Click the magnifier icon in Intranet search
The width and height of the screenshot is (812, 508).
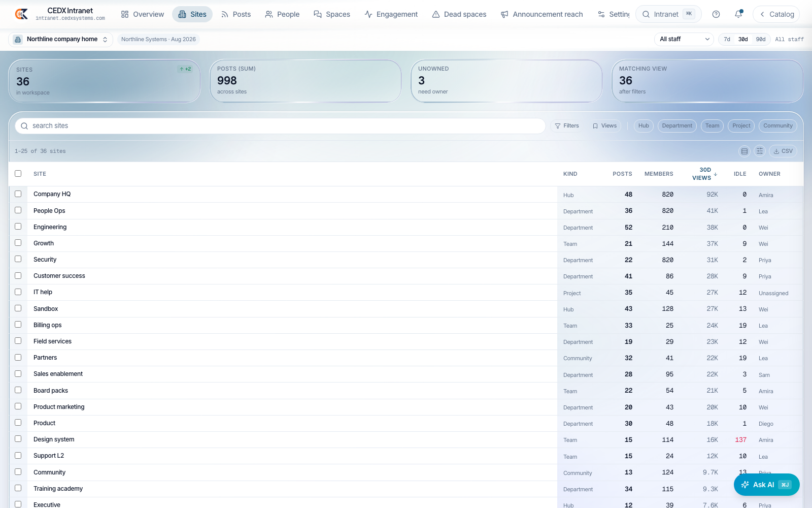[x=646, y=14]
